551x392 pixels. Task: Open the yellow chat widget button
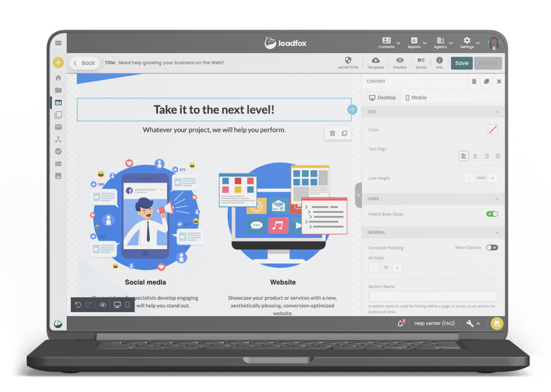point(496,324)
